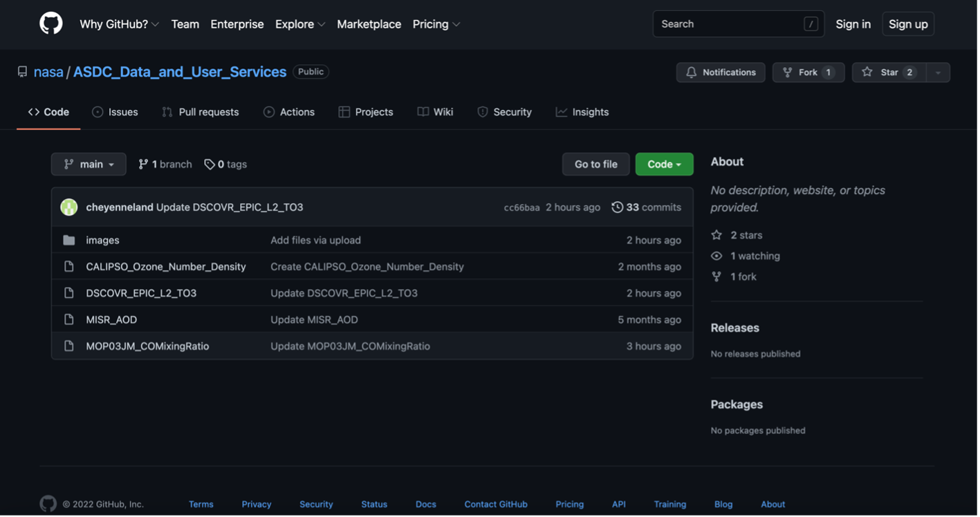Open cheyenneland's profile link
This screenshot has height=517, width=980.
tap(120, 207)
